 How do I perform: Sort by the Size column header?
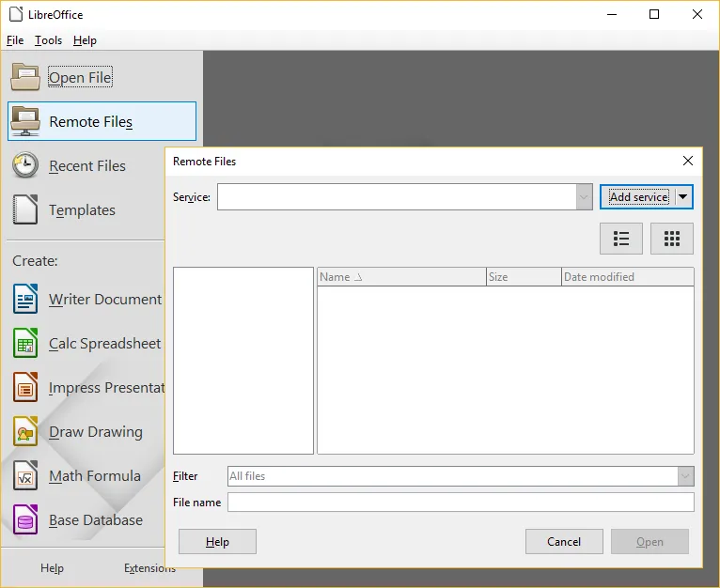524,277
